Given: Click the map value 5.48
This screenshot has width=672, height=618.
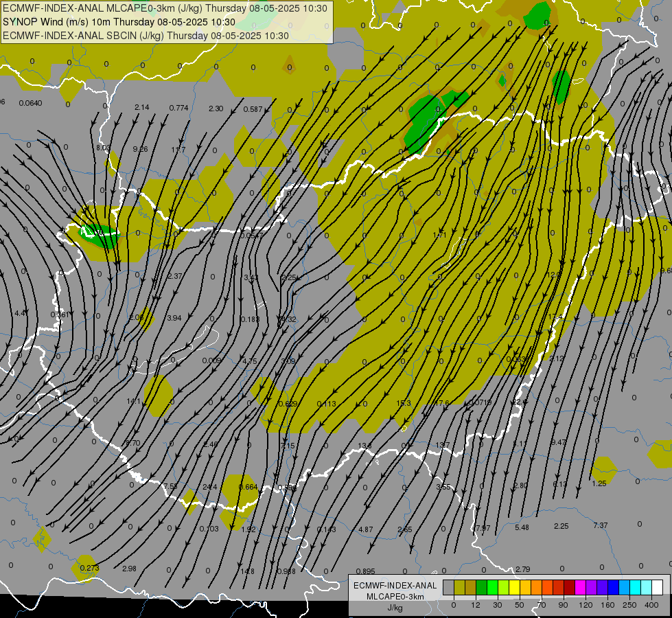Looking at the screenshot, I should (x=522, y=527).
